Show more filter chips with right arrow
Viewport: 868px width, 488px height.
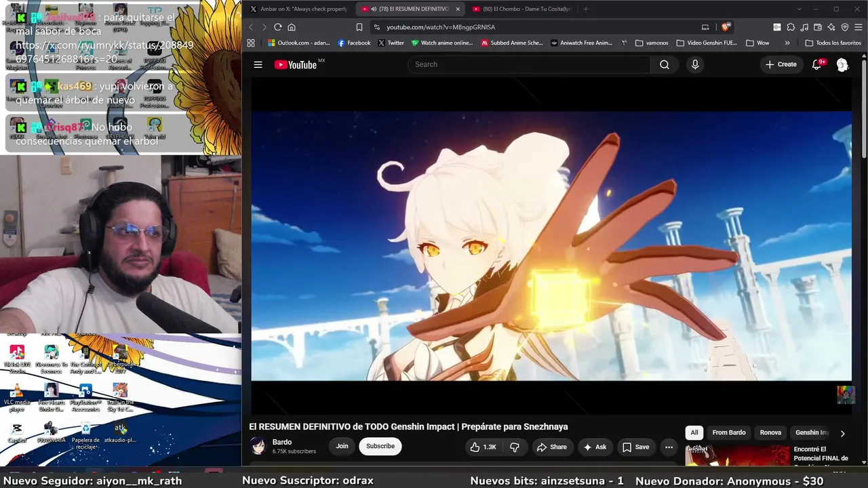[x=842, y=433]
